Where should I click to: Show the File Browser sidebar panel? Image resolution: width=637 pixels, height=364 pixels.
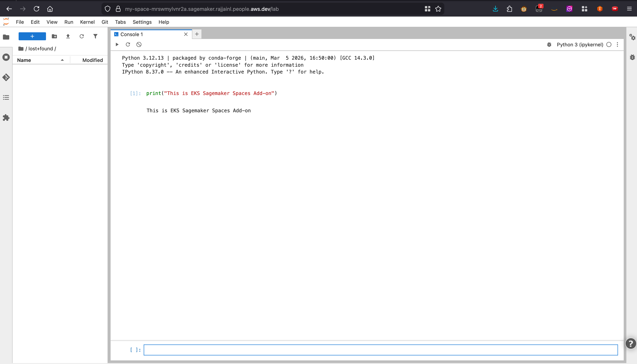pos(6,37)
